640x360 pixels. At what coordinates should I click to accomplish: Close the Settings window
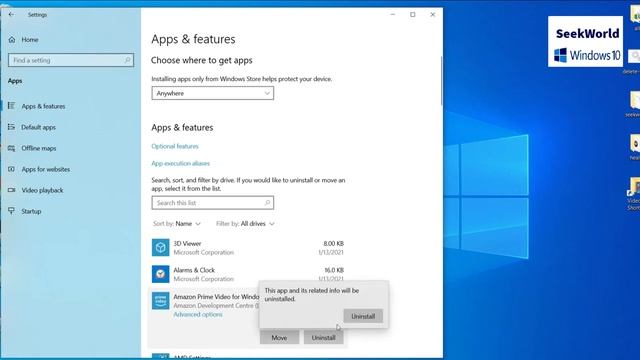433,14
